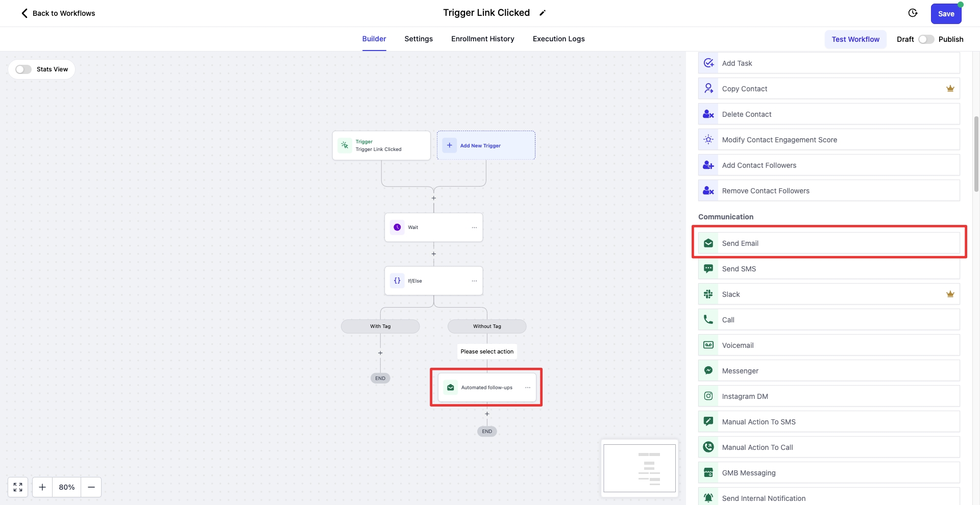
Task: Click the Save button
Action: tap(946, 14)
